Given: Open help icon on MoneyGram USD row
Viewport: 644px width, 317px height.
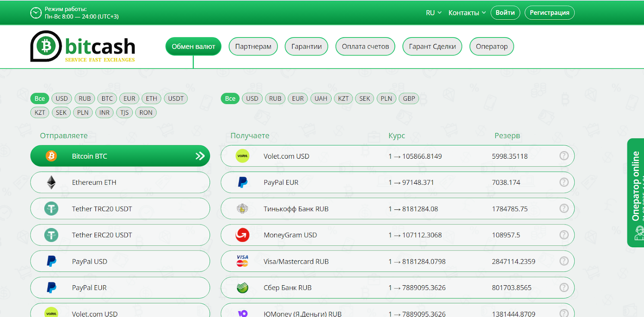Looking at the screenshot, I should click(564, 234).
